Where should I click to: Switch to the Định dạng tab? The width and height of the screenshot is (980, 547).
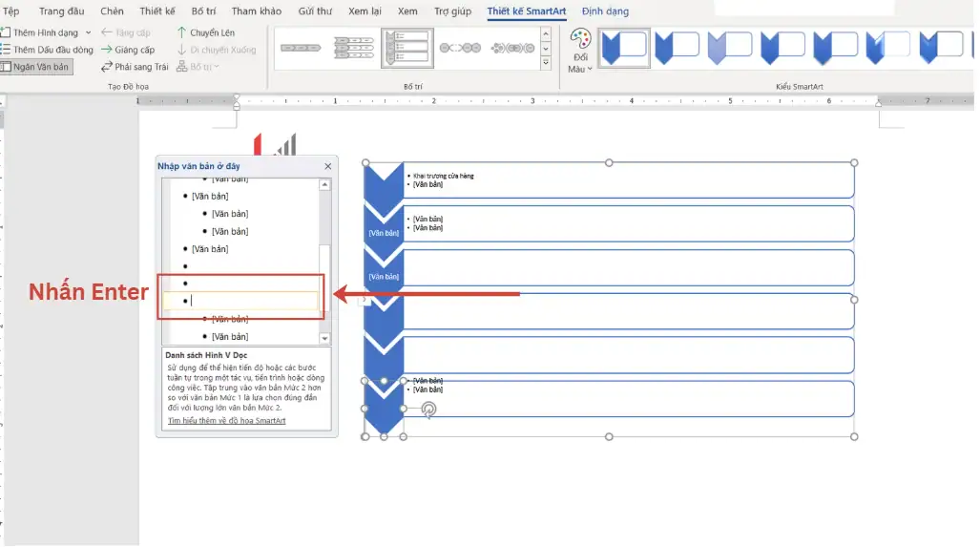click(x=605, y=11)
